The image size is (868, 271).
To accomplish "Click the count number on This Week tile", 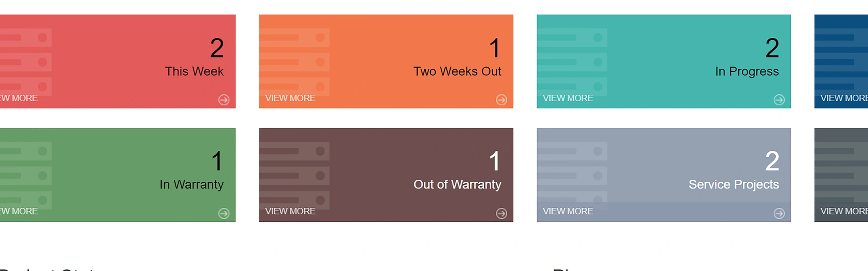I will [x=217, y=48].
